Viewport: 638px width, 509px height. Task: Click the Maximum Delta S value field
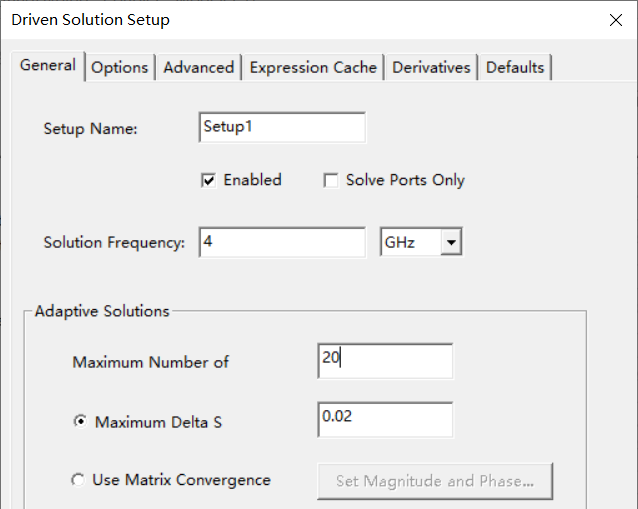pyautogui.click(x=385, y=419)
